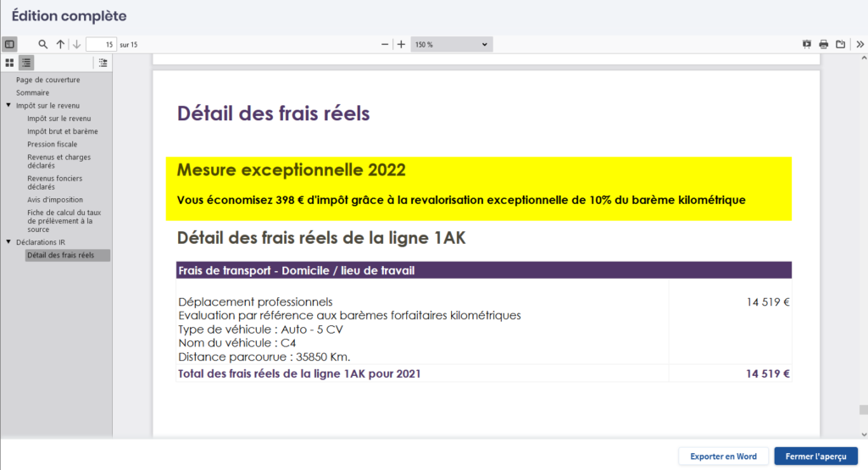
Task: Open the document search magnifier
Action: point(43,44)
